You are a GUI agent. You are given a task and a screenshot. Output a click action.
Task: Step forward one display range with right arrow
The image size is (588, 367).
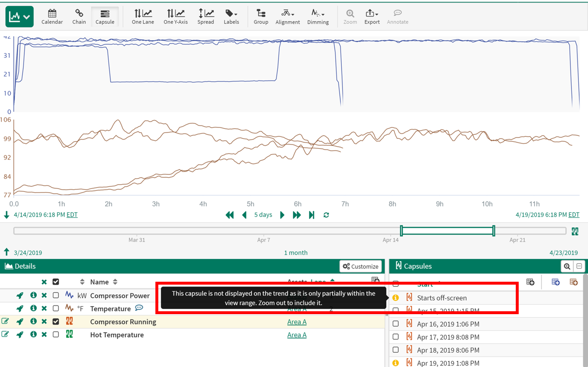click(282, 215)
